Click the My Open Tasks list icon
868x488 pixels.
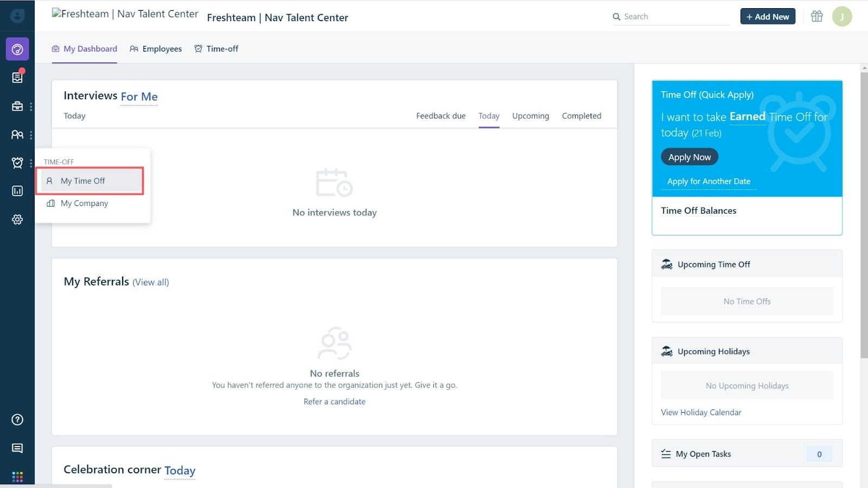tap(666, 454)
